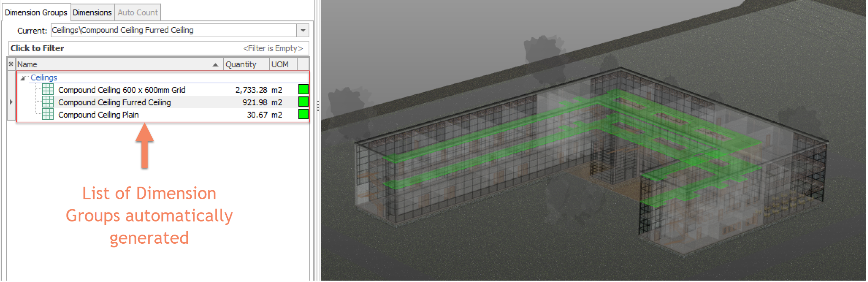Select the Auto Count tab

[138, 12]
